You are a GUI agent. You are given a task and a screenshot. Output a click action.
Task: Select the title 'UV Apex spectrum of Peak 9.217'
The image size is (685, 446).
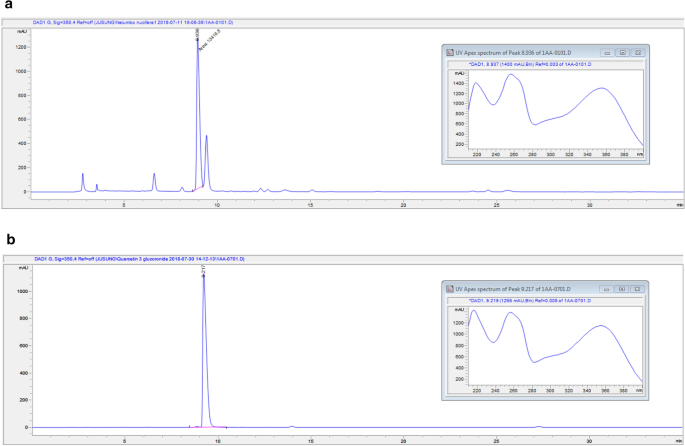513,289
